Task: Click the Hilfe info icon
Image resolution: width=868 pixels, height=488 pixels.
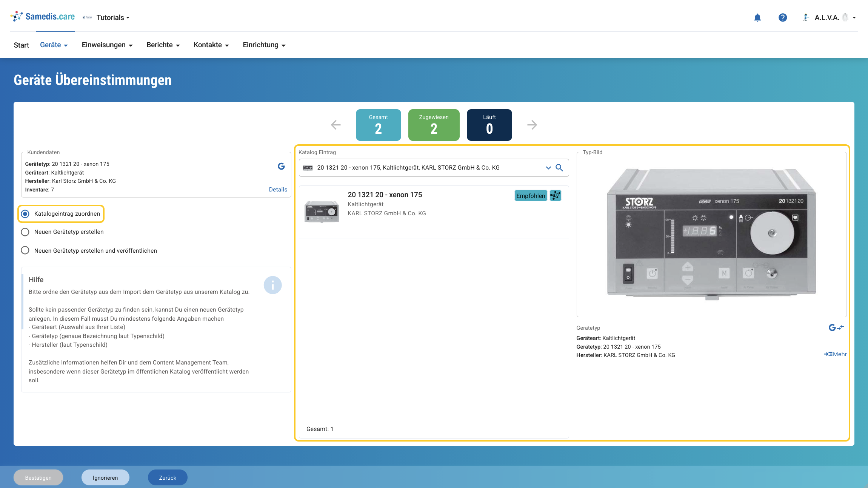Action: [x=272, y=285]
